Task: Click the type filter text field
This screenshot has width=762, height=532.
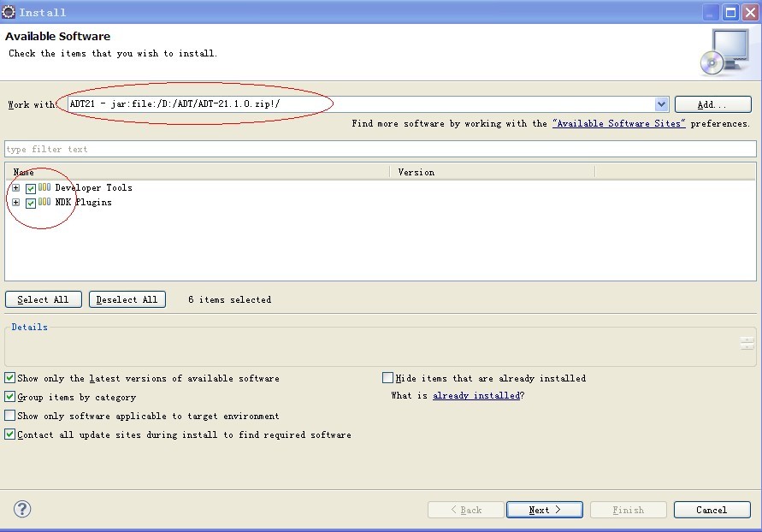Action: coord(380,149)
